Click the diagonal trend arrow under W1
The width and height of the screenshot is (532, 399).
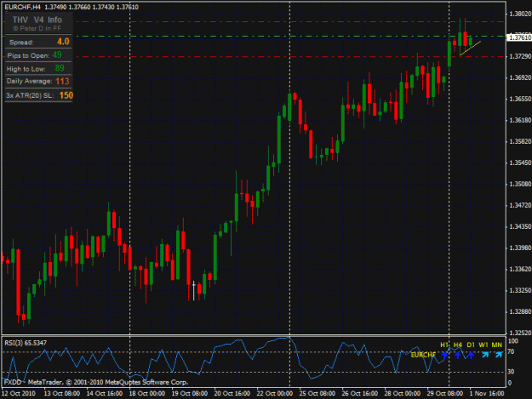(x=485, y=355)
